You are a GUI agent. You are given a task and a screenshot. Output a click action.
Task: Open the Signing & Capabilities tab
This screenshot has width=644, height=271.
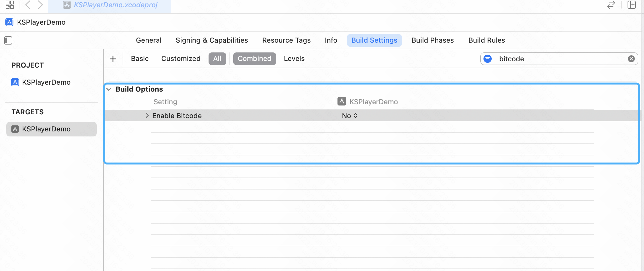pos(212,40)
